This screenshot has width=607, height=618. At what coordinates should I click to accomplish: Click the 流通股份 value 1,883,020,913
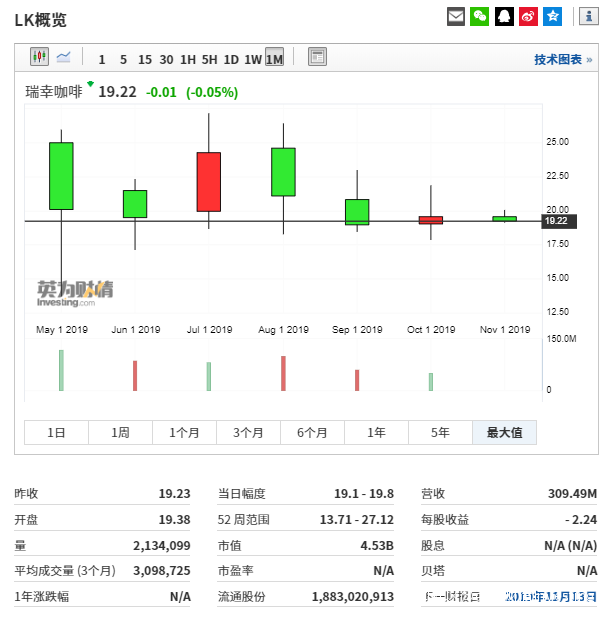(353, 596)
